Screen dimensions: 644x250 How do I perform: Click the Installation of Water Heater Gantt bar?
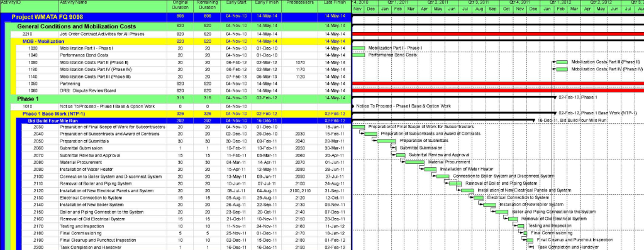click(430, 169)
